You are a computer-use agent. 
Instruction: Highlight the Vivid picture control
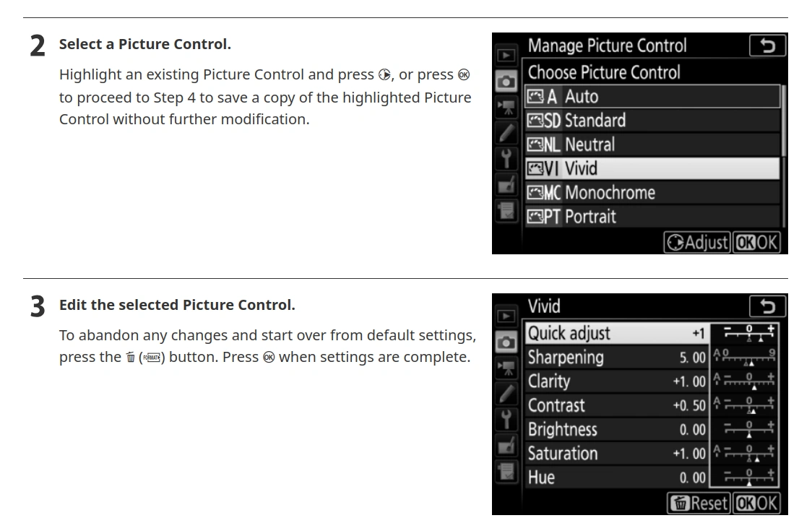[652, 168]
